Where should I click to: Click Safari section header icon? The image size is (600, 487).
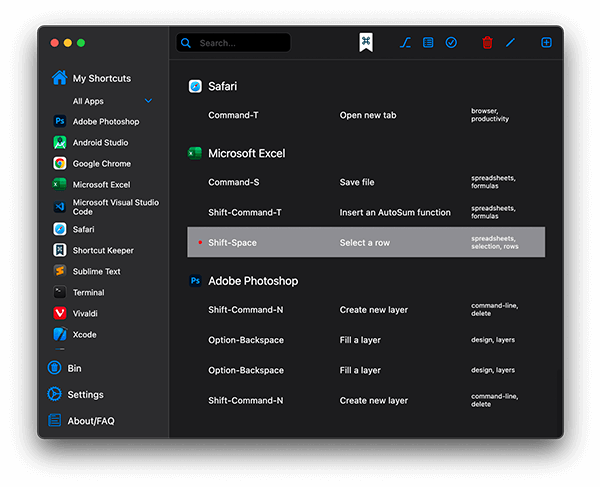pos(195,86)
